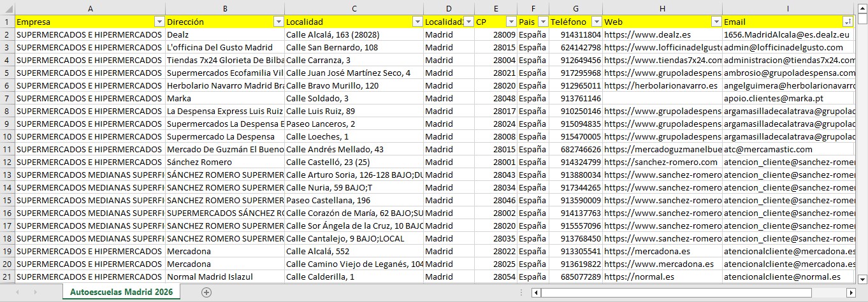Select the cell containing Dealz
868x302 pixels.
pos(225,34)
